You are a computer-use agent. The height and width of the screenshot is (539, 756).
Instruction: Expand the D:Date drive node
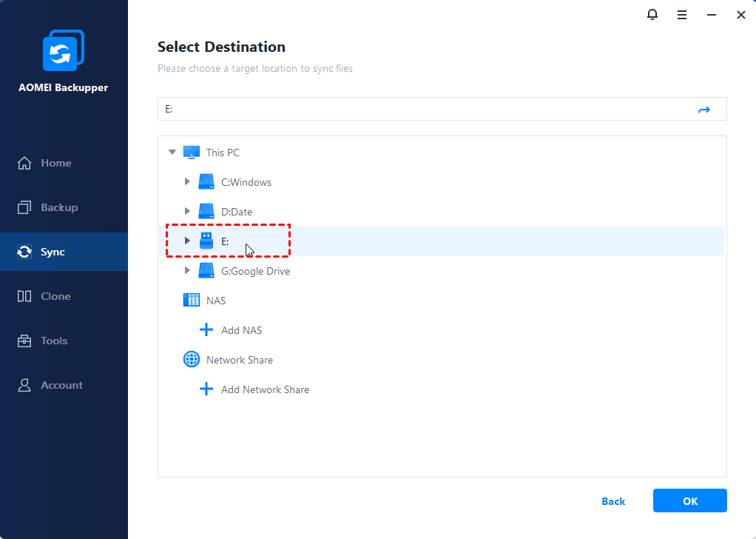pos(187,212)
